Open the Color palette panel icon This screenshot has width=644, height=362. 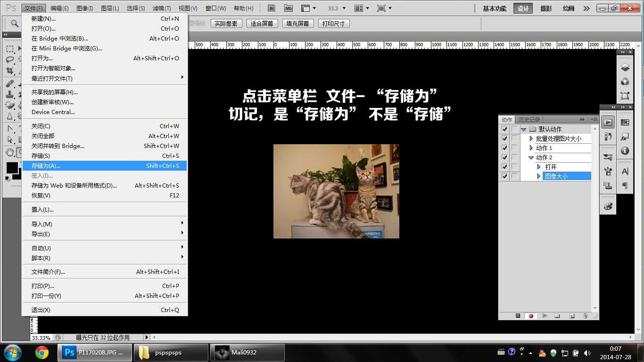click(x=608, y=206)
